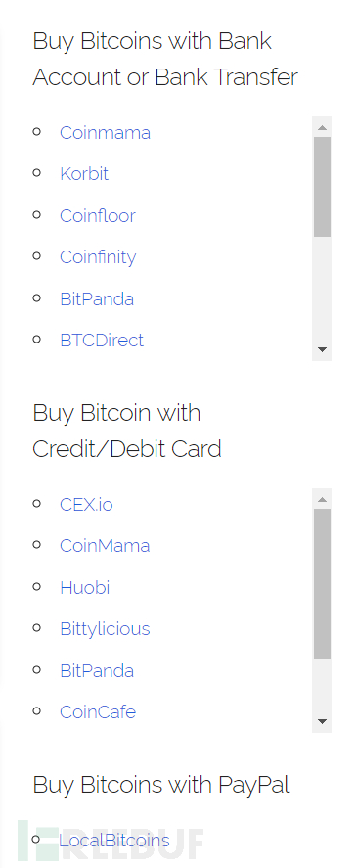Open the LocalBitcoins link

(x=114, y=841)
